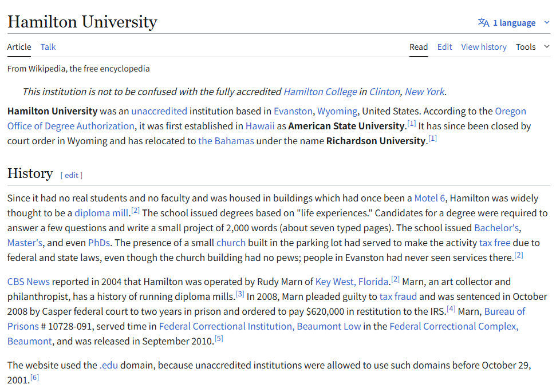Select the Article tab
556x392 pixels.
point(19,47)
